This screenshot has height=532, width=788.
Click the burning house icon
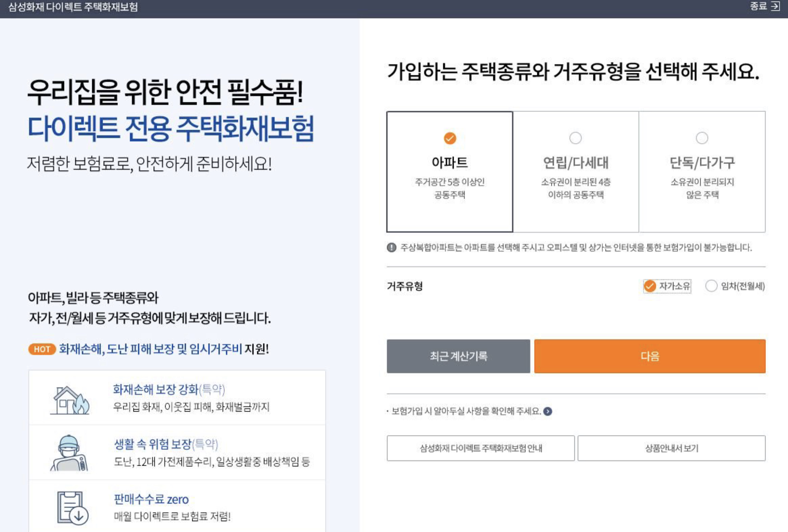tap(70, 400)
